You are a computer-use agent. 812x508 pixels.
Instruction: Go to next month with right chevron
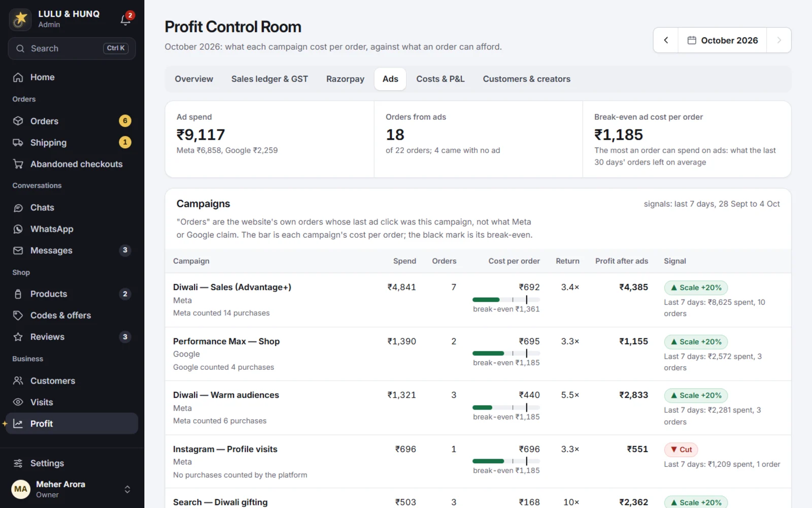click(x=779, y=40)
